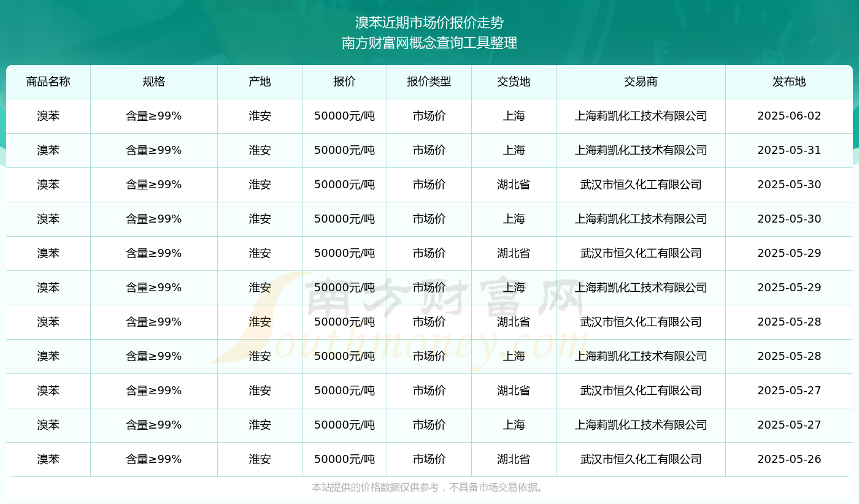The height and width of the screenshot is (504, 859).
Task: Click trader 上海莉凯化工技术有限公司 in the 2025-06-02 row
Action: coord(641,116)
